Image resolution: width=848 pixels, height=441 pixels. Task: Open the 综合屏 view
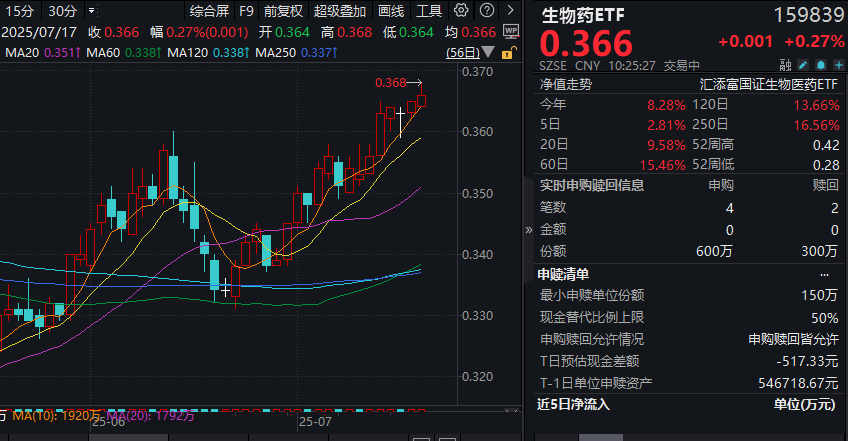click(209, 11)
